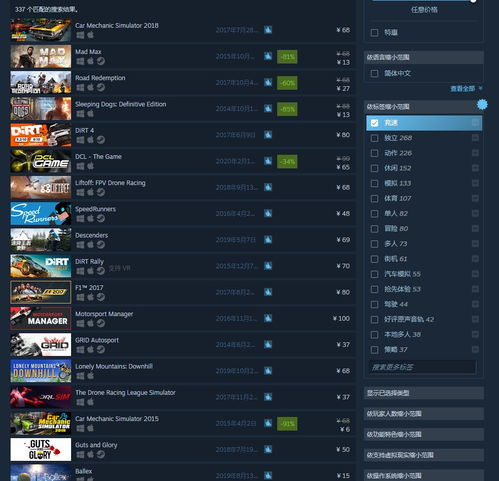Screen dimensions: 499x481
Task: Expand the 查看全部 languages list
Action: point(466,89)
